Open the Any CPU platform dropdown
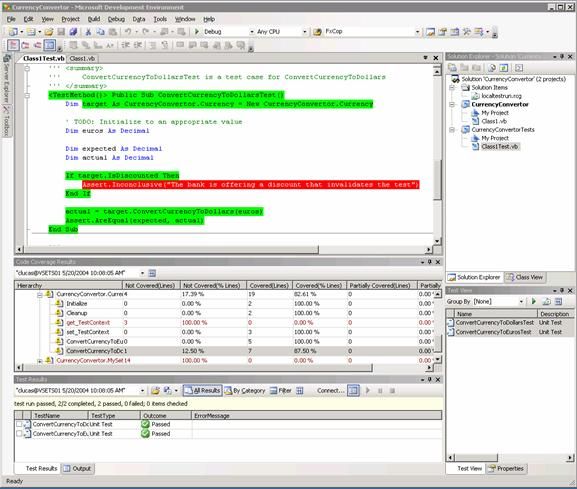 pos(305,32)
